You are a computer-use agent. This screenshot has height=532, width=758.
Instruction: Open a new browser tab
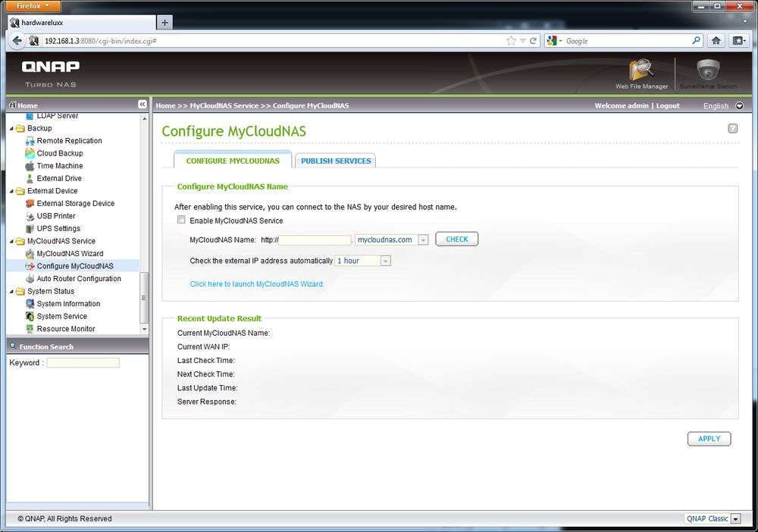(x=164, y=22)
